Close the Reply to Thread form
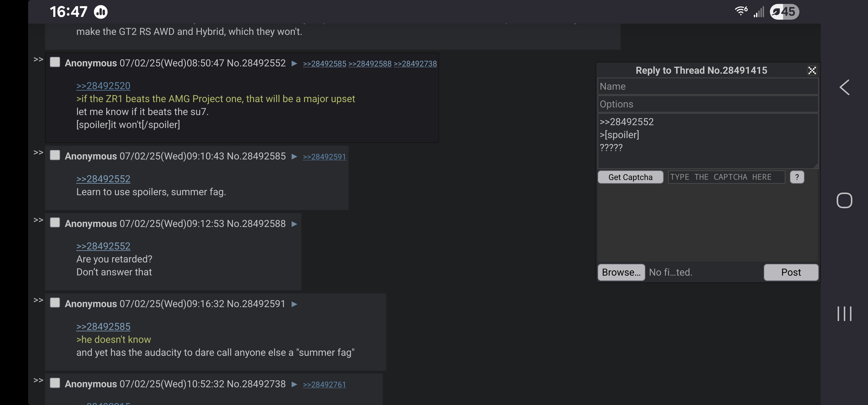 pyautogui.click(x=812, y=70)
